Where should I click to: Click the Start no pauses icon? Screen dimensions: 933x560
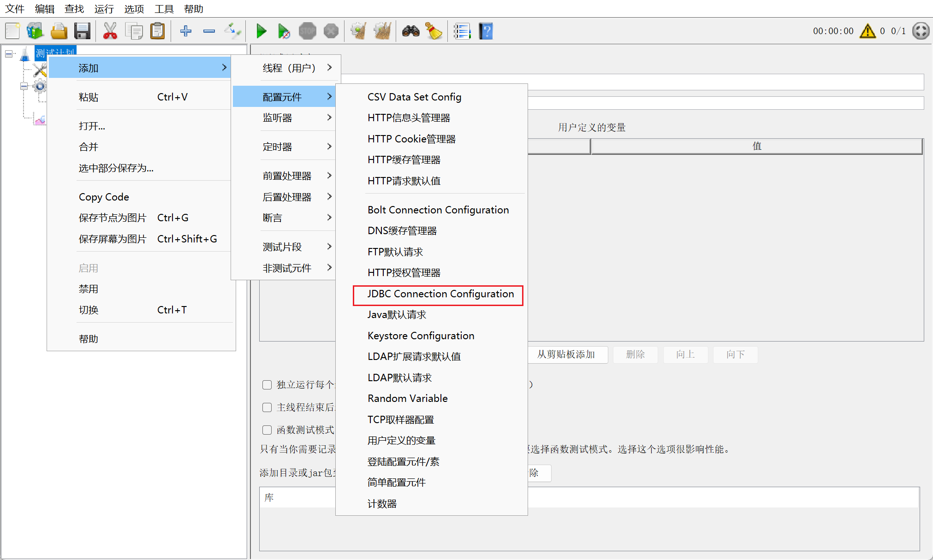point(284,31)
